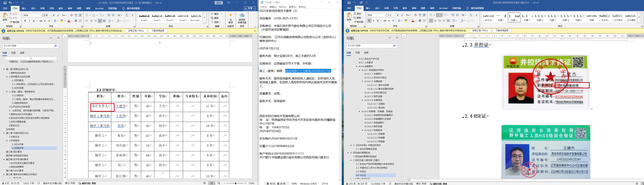This screenshot has height=185, width=644.
Task: Click font color red A in left Word
Action: click(x=69, y=21)
